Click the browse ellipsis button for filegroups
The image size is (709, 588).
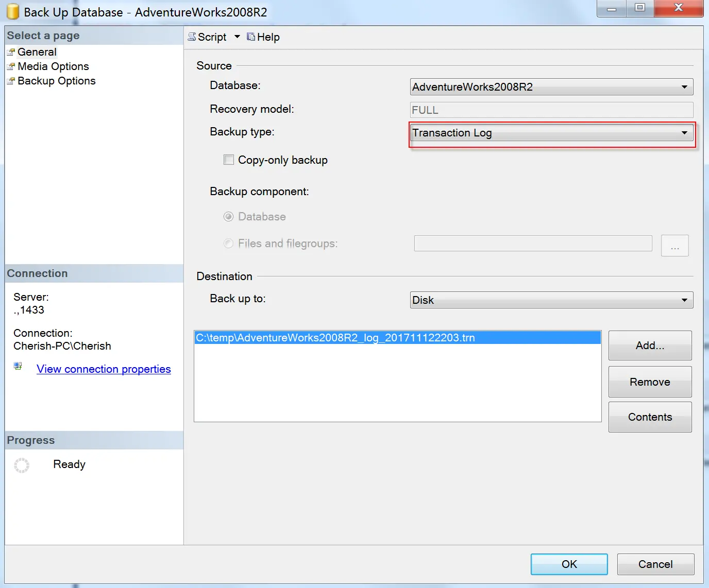click(675, 246)
